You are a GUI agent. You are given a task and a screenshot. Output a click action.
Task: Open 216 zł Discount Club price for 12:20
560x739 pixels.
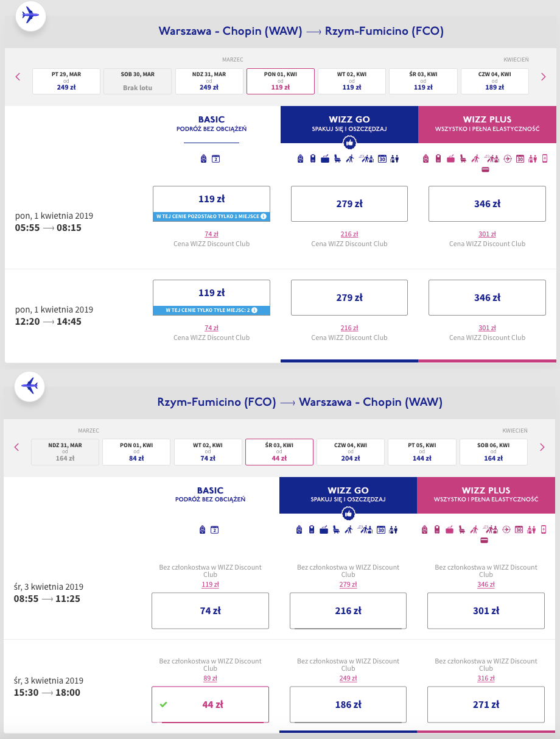point(349,328)
